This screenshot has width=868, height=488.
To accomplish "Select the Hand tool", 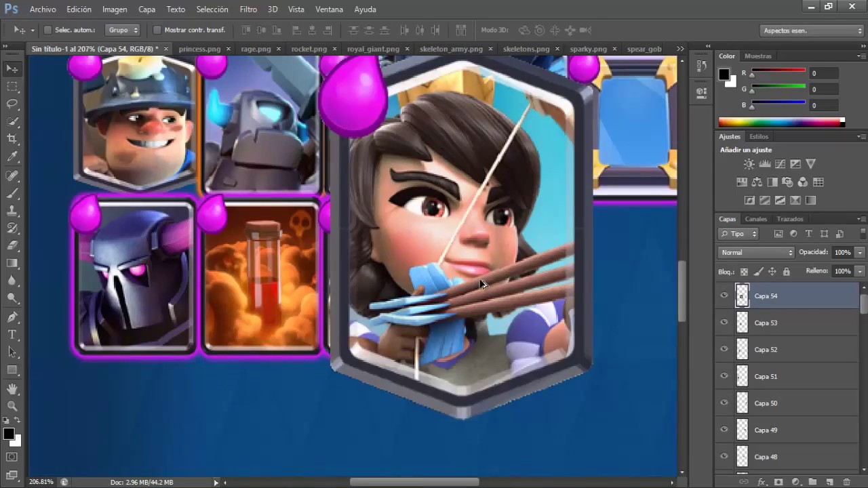I will tap(12, 388).
